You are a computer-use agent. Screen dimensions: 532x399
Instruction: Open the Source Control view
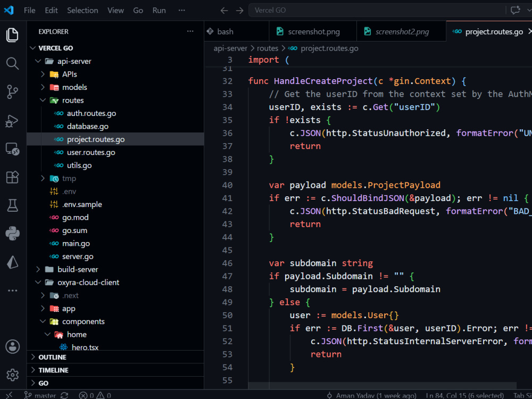[x=13, y=92]
